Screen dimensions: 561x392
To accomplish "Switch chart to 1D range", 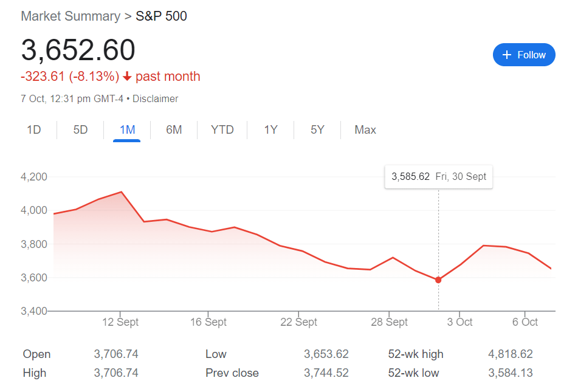I will pyautogui.click(x=34, y=129).
